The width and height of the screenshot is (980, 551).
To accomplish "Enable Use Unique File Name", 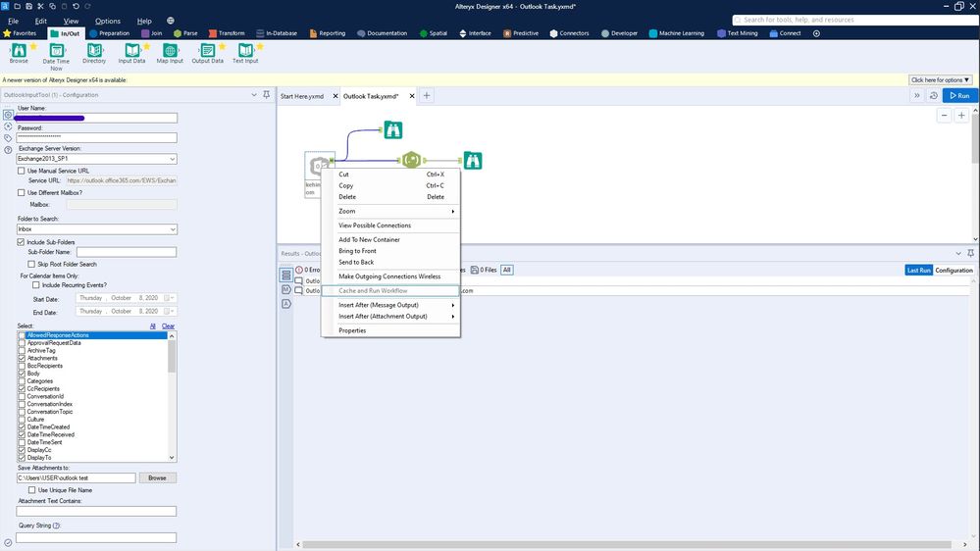I will point(31,490).
